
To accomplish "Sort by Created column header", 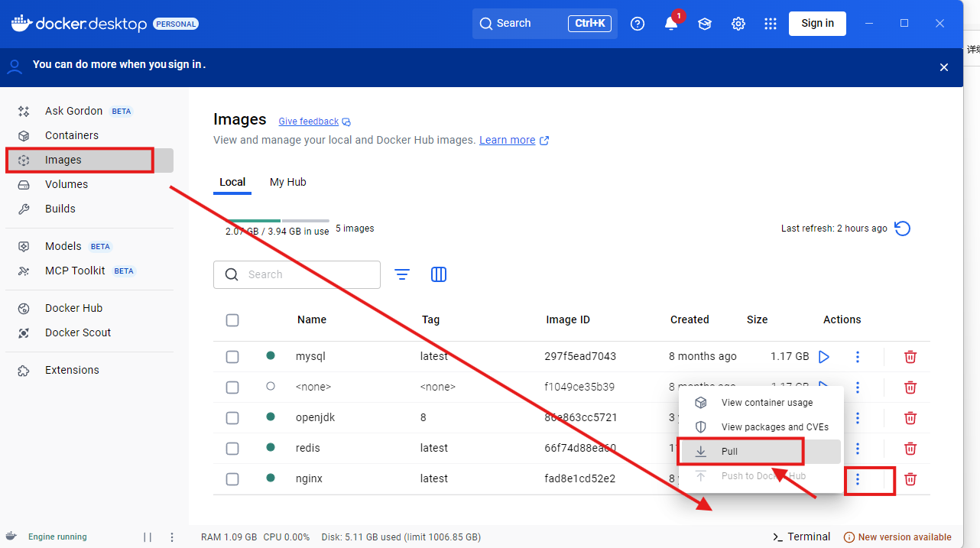I will pyautogui.click(x=690, y=319).
